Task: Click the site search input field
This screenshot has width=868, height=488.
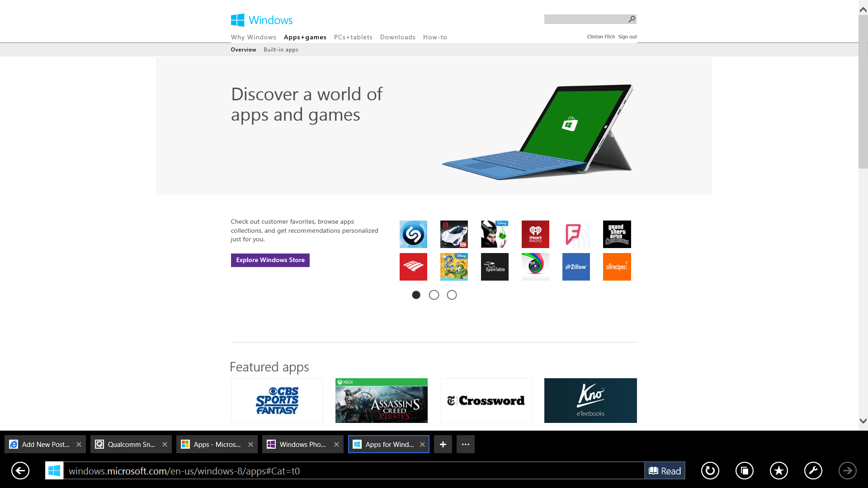Action: (x=585, y=19)
